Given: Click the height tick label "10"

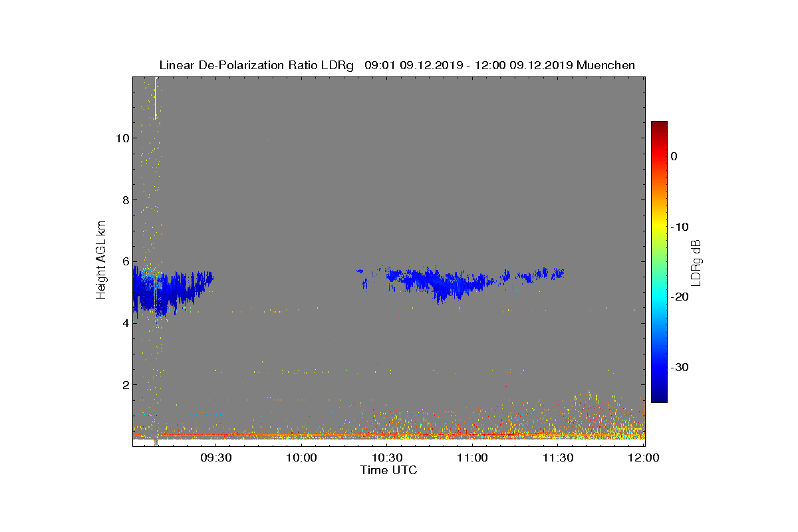Looking at the screenshot, I should coord(122,138).
